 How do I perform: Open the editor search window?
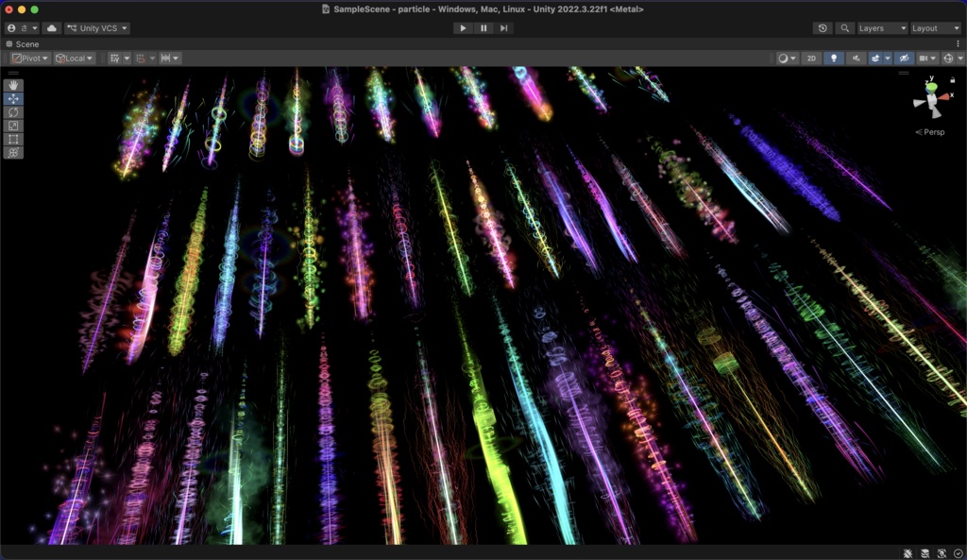(846, 27)
